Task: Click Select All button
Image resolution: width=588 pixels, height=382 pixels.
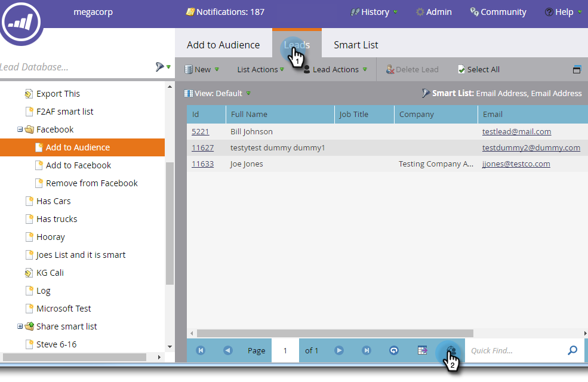Action: click(479, 69)
